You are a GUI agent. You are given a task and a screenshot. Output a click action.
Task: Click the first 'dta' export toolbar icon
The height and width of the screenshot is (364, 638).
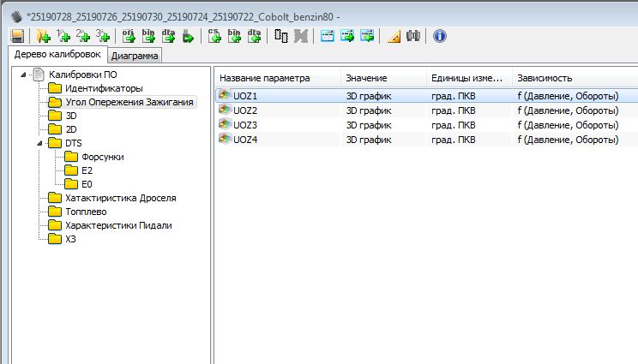[168, 36]
